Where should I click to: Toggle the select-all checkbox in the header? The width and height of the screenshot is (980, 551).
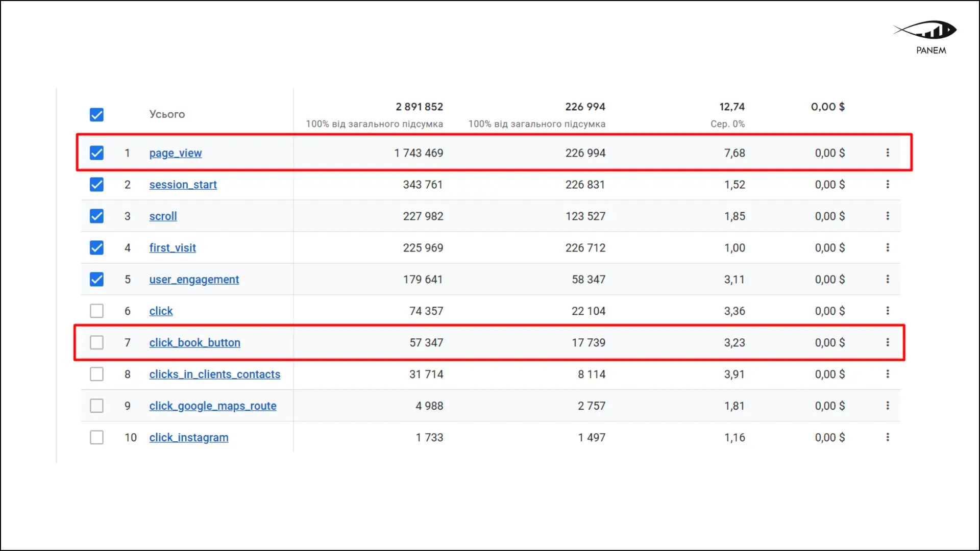click(96, 114)
